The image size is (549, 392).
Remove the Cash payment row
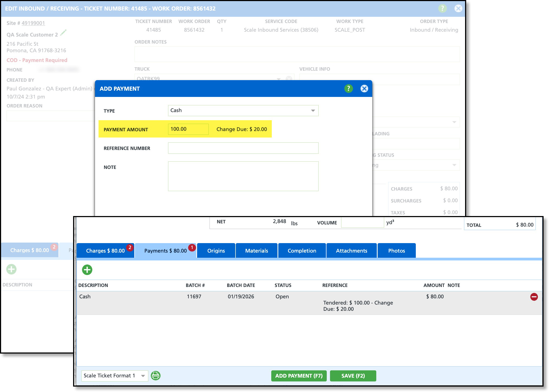pyautogui.click(x=534, y=297)
